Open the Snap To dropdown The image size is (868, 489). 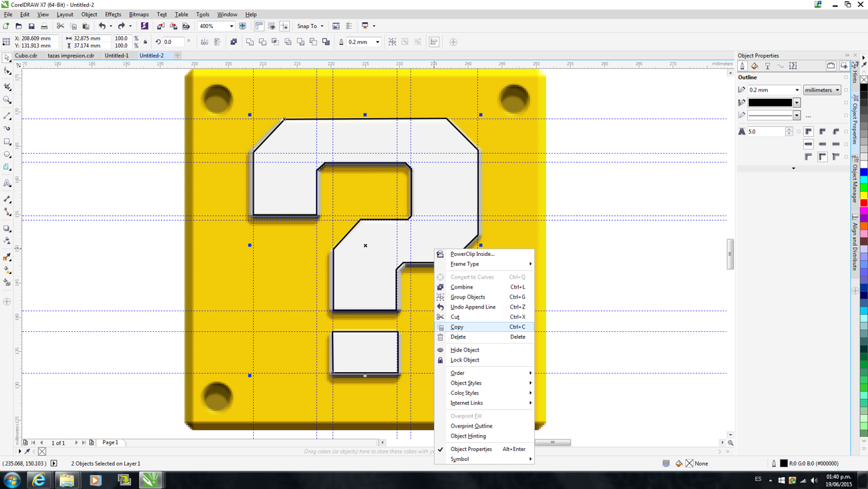tap(310, 26)
